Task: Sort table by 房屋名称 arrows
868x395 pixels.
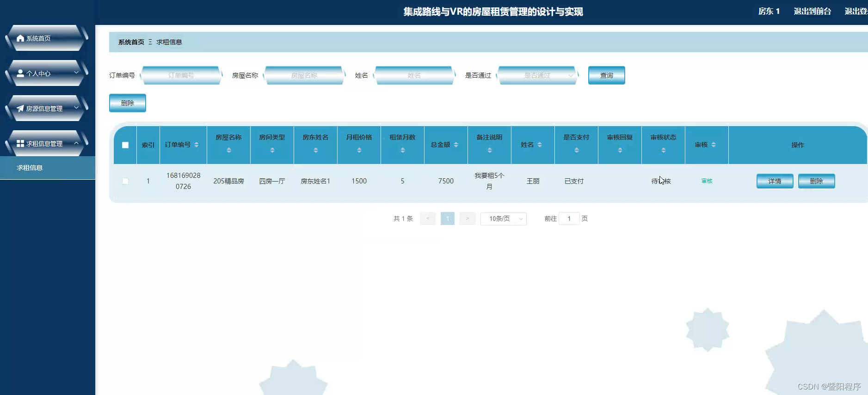Action: pos(229,150)
